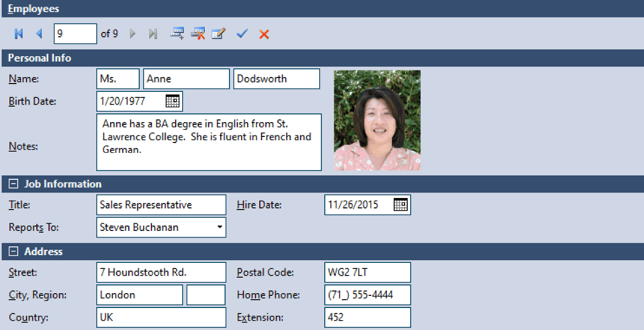This screenshot has height=330, width=644.
Task: Click the Postal Code field WG2 7LT
Action: tap(367, 272)
